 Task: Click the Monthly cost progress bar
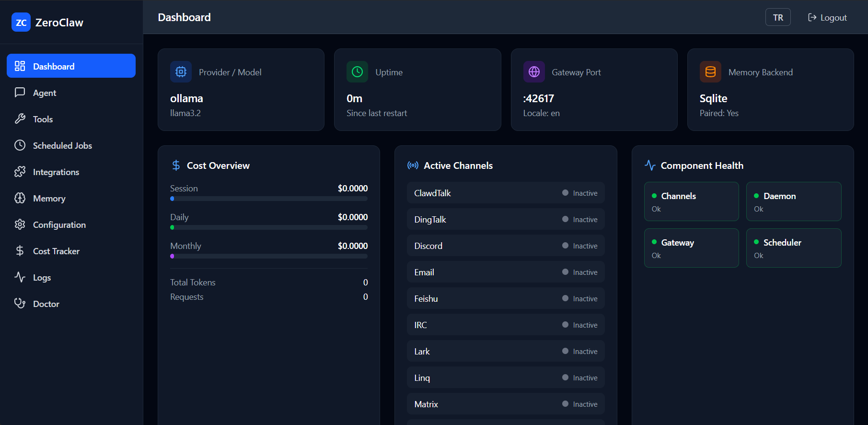coord(269,256)
